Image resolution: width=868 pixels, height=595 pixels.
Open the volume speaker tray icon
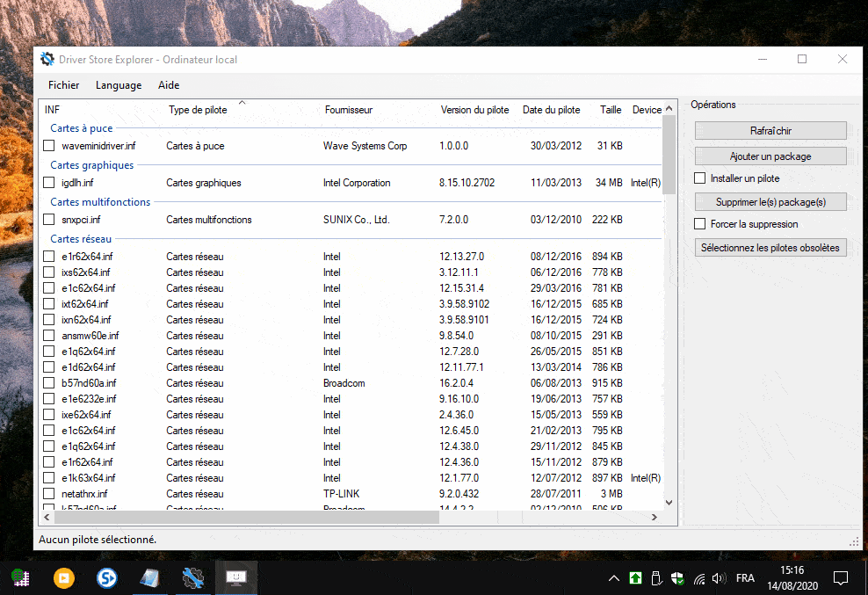pos(719,578)
